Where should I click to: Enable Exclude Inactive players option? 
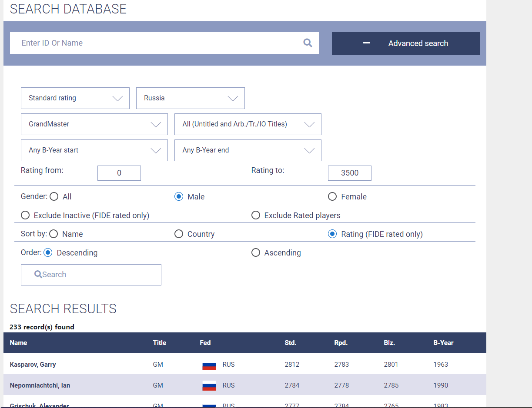tap(26, 216)
